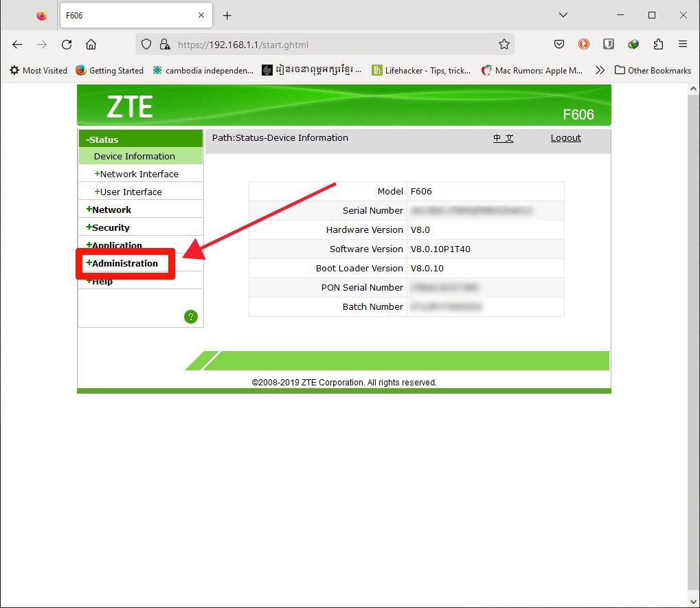Switch language to Chinese
Viewport: 700px width, 608px height.
point(503,138)
